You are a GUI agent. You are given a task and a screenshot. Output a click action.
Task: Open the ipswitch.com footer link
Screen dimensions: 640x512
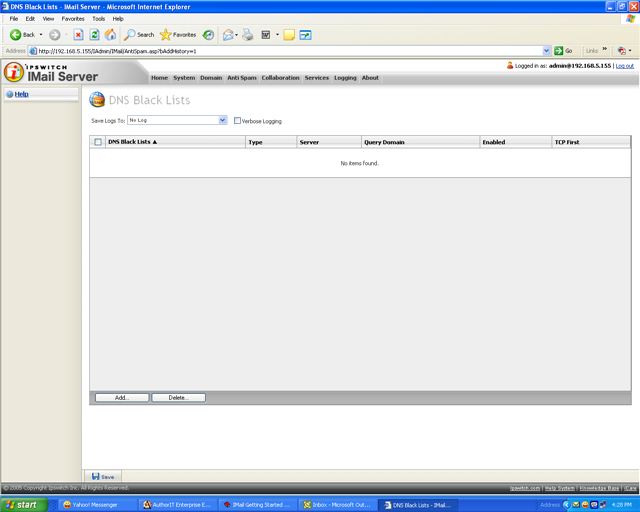point(525,488)
